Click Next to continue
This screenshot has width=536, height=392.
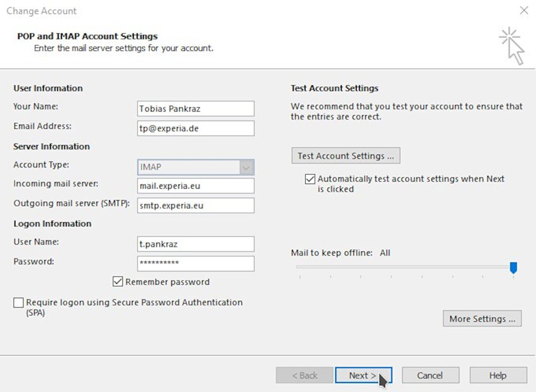[363, 375]
